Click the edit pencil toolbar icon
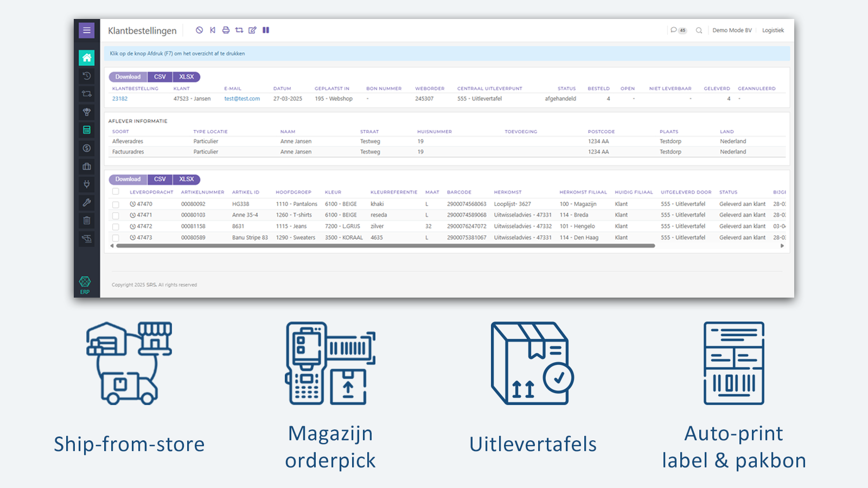 pyautogui.click(x=252, y=30)
